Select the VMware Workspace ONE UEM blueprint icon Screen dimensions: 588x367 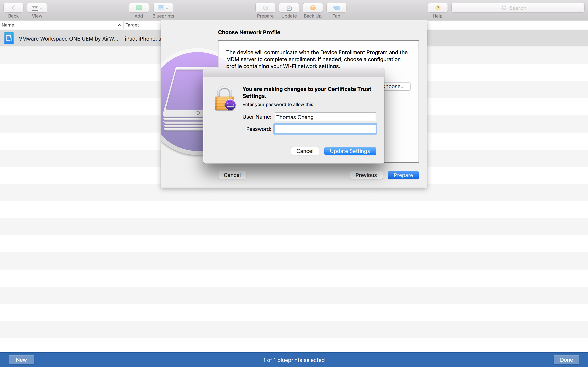pyautogui.click(x=9, y=38)
